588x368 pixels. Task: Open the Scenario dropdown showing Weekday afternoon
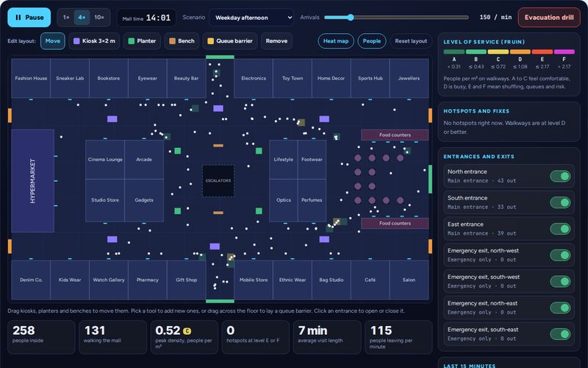[x=251, y=18]
